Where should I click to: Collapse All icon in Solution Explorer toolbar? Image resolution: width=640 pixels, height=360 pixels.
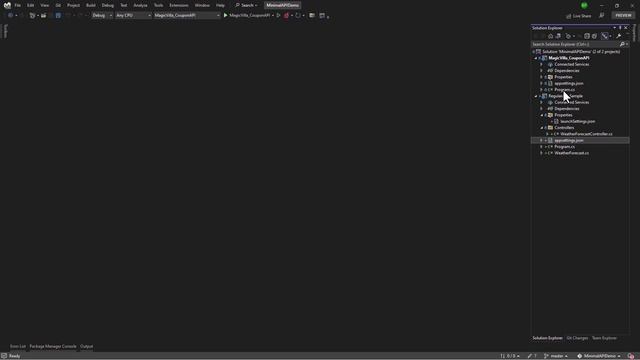587,36
